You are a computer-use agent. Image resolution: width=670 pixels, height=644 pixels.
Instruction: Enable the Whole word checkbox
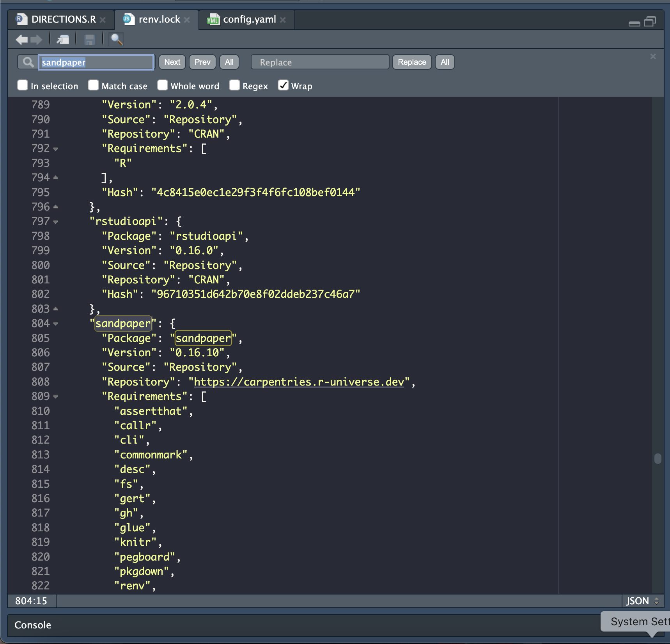[x=163, y=85]
